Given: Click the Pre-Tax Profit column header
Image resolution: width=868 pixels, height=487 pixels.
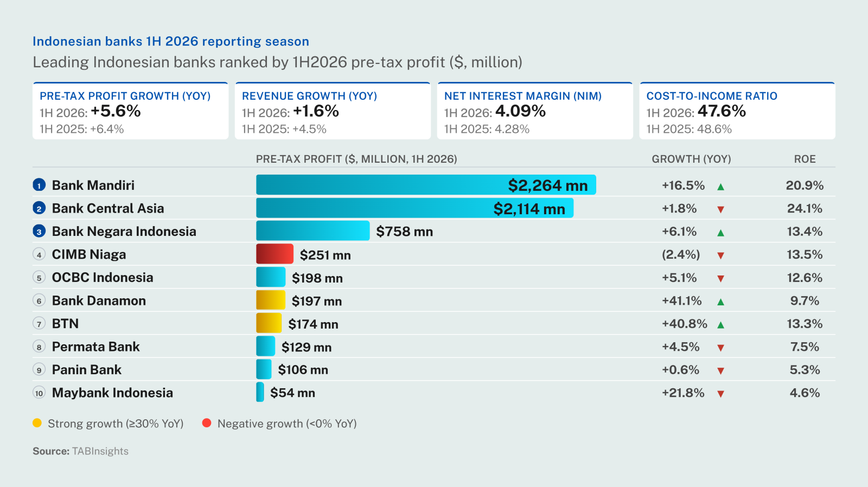Looking at the screenshot, I should 356,159.
